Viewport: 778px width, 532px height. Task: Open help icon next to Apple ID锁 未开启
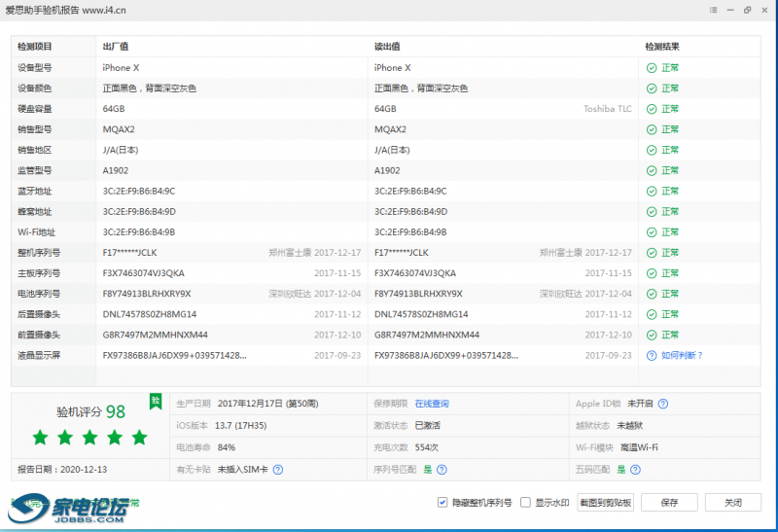(663, 404)
